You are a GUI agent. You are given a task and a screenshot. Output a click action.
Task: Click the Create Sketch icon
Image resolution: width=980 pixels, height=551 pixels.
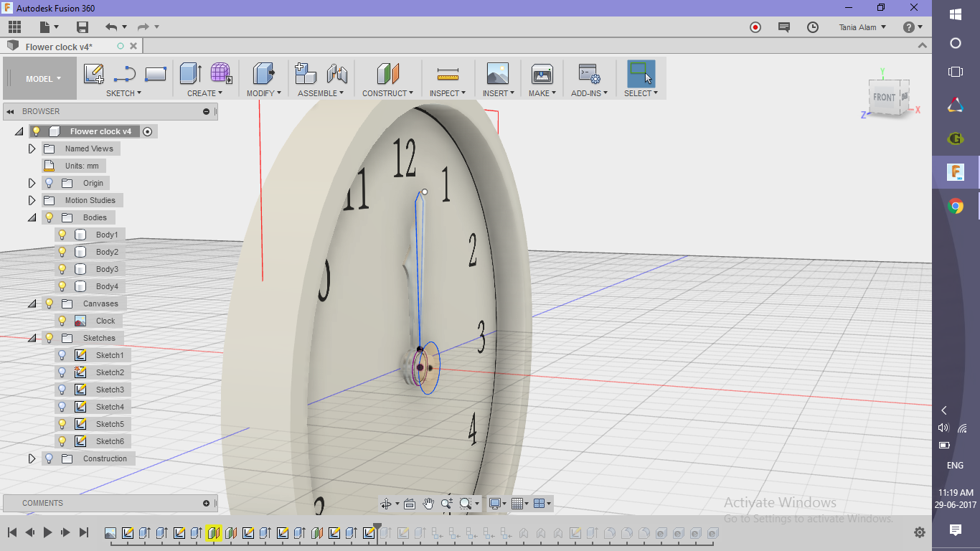pos(94,74)
